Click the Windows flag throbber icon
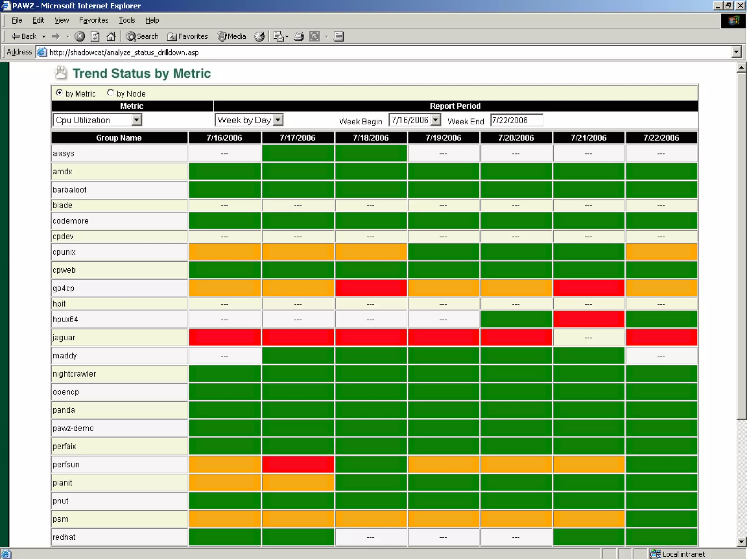Viewport: 747px width, 560px height. point(733,20)
